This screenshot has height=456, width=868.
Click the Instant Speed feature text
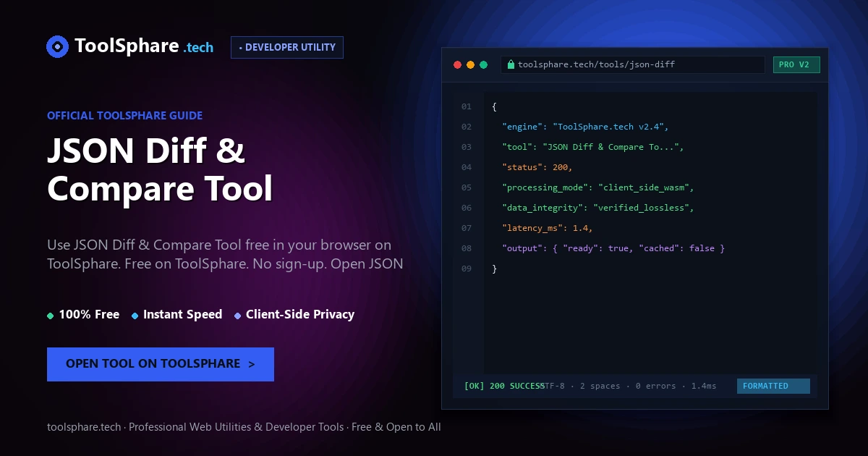click(x=182, y=314)
